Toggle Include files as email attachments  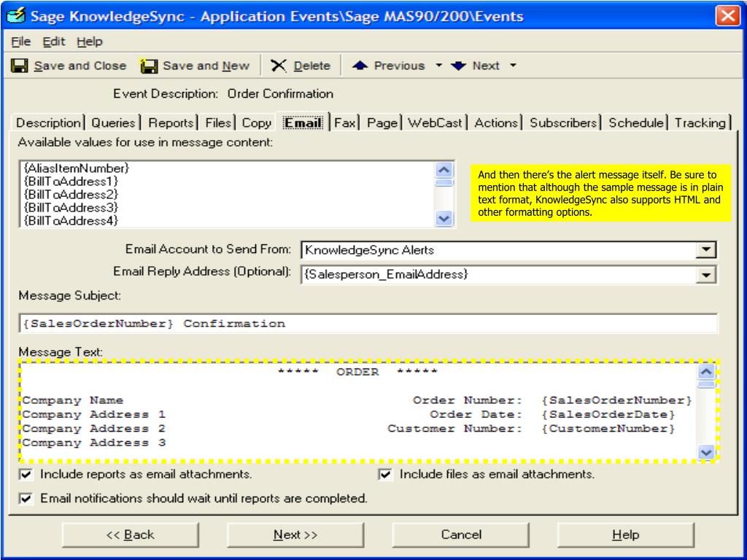tap(385, 474)
